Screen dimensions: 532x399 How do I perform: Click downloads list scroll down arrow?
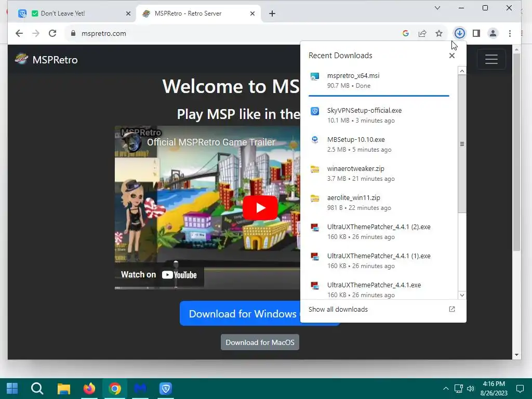pos(462,295)
